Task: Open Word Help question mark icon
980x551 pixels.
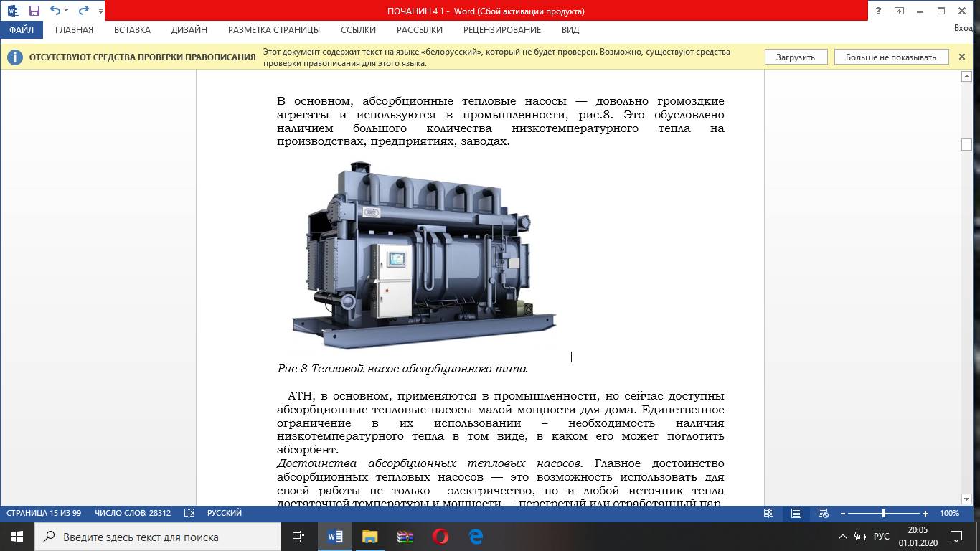Action: point(878,11)
